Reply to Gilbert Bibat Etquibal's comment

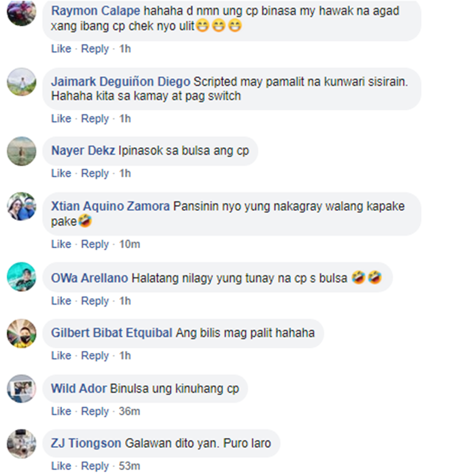(x=95, y=355)
